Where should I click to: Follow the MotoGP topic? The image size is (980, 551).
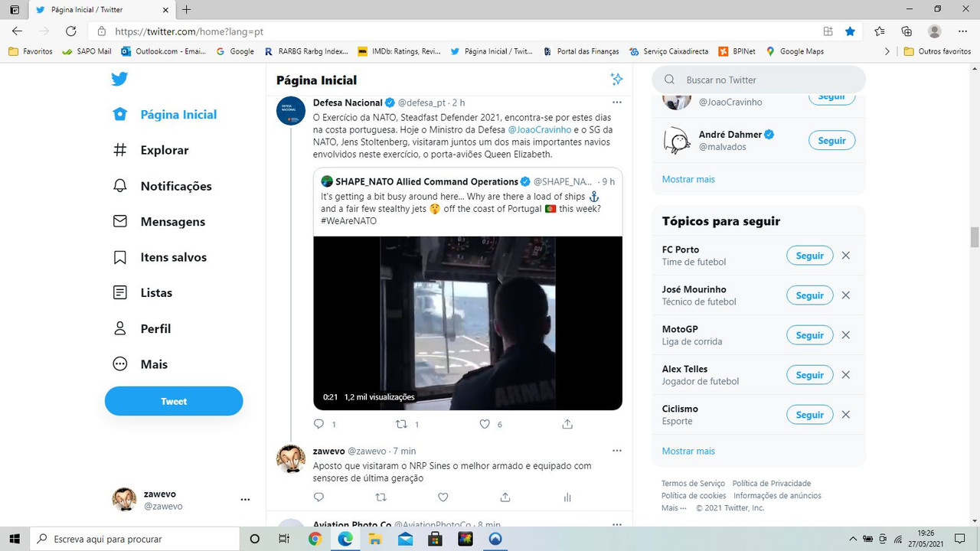pos(809,335)
